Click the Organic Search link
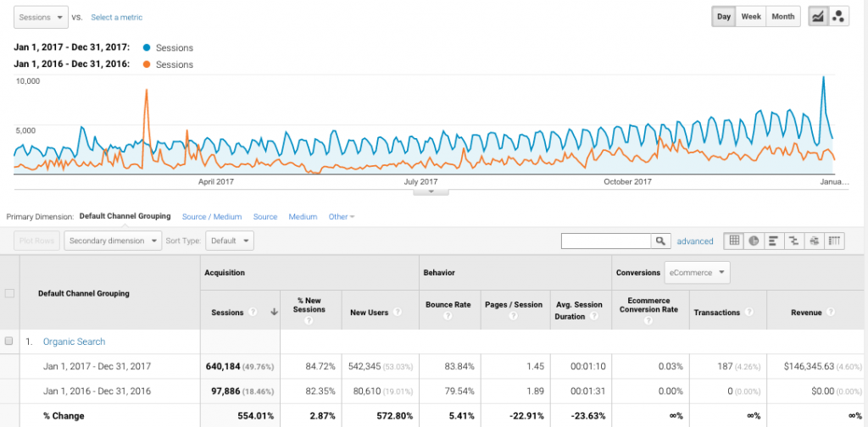 click(75, 341)
